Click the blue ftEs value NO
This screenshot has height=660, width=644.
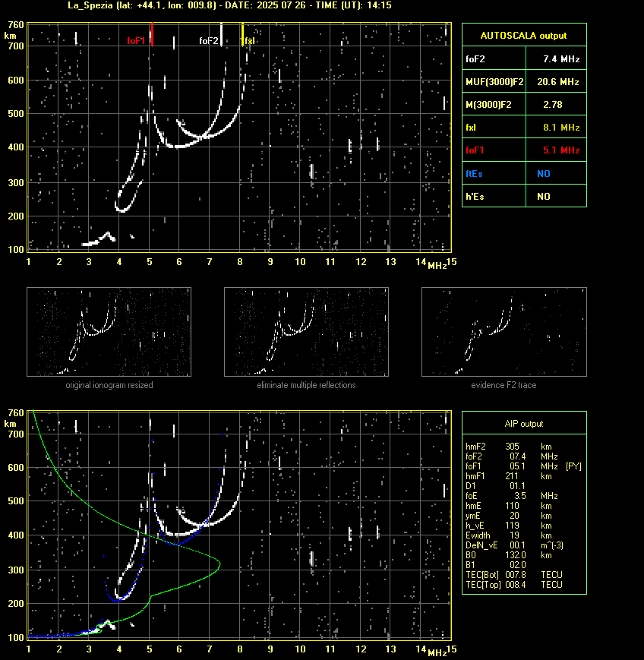pyautogui.click(x=544, y=173)
